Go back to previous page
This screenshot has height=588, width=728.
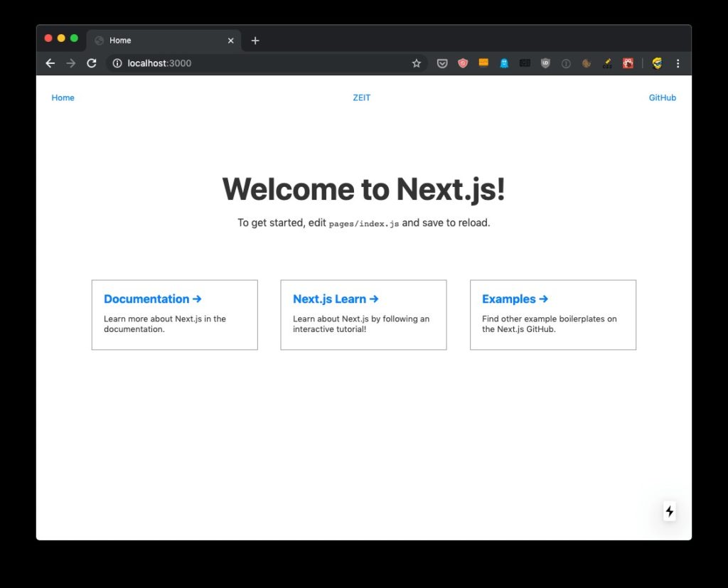coord(50,63)
